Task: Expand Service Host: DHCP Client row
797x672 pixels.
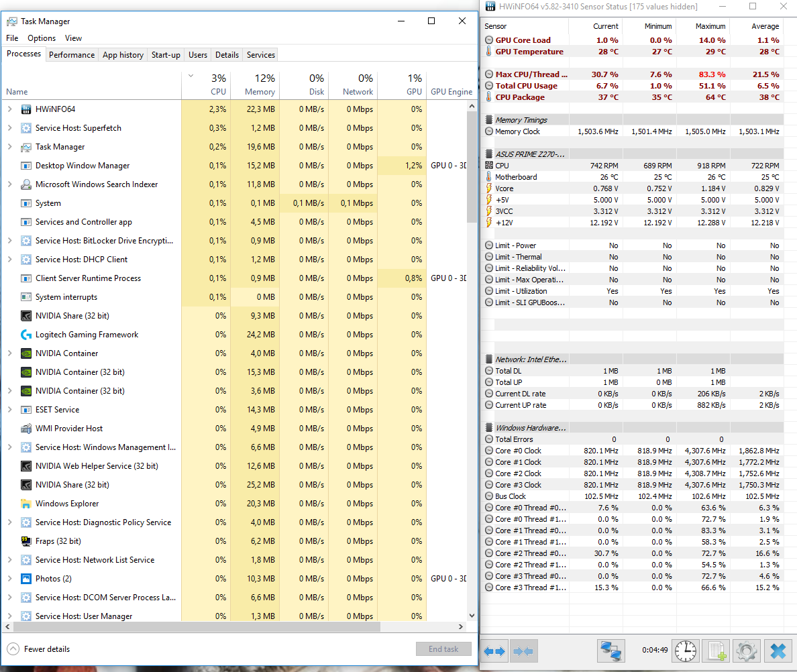Action: (9, 259)
